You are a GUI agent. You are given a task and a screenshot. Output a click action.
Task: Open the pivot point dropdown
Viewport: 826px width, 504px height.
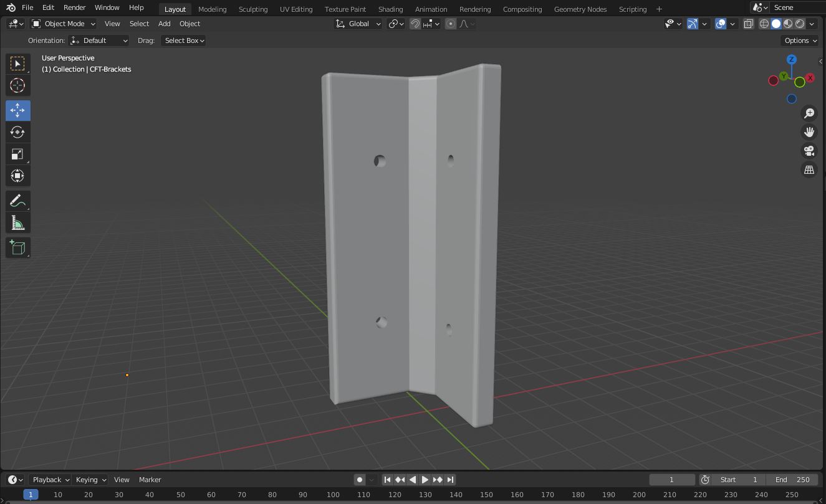tap(396, 24)
